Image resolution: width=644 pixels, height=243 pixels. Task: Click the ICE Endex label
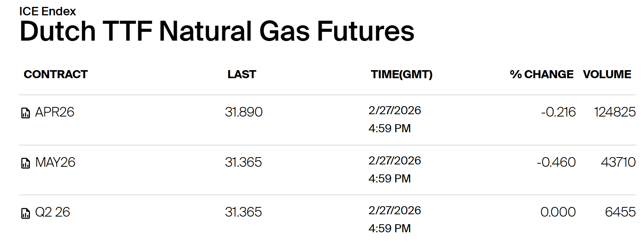48,11
